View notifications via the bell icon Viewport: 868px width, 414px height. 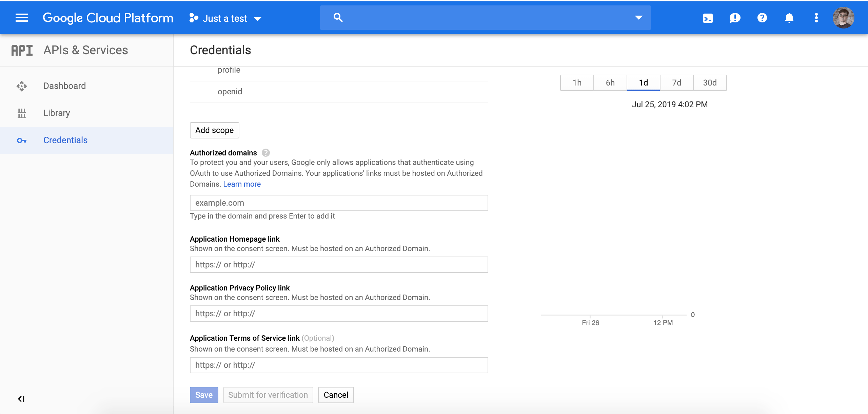[789, 18]
